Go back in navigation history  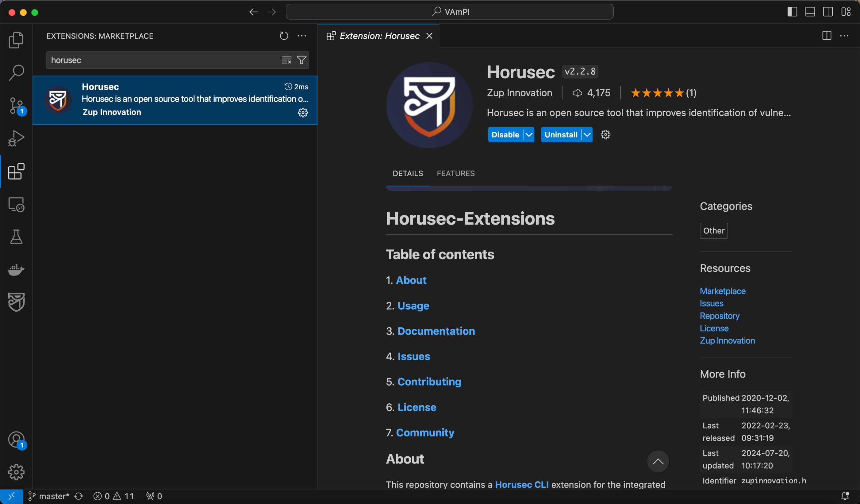254,12
